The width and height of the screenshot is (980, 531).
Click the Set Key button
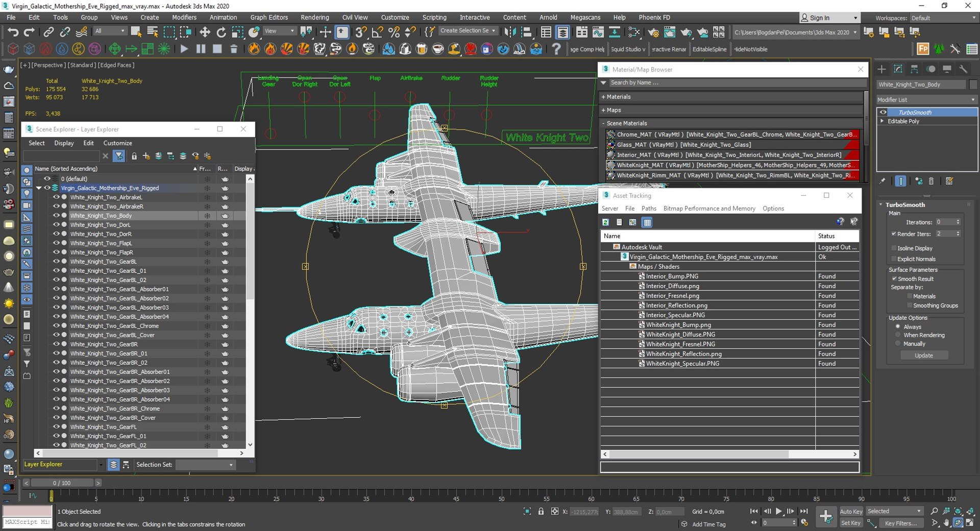[x=851, y=523]
